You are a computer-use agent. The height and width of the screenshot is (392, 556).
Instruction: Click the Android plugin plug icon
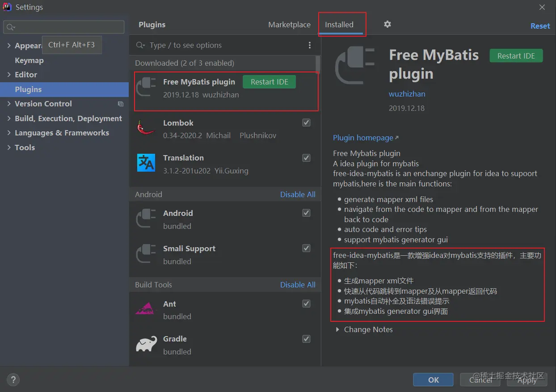(146, 219)
